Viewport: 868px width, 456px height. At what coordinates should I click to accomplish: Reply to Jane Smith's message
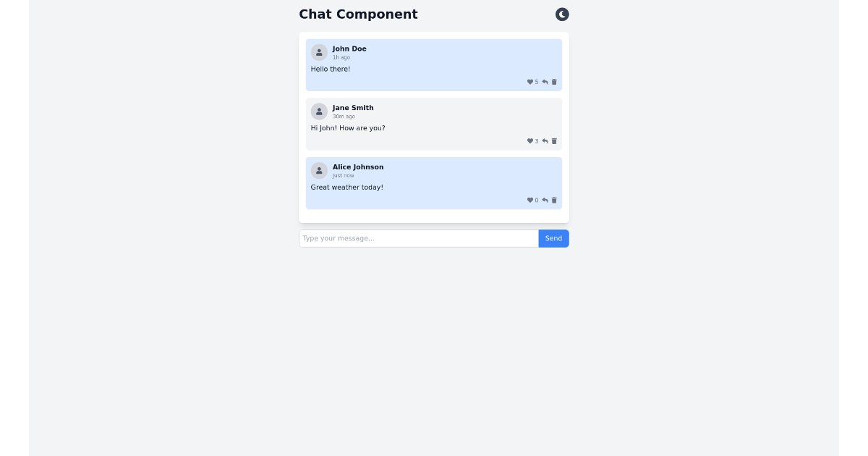coord(545,141)
